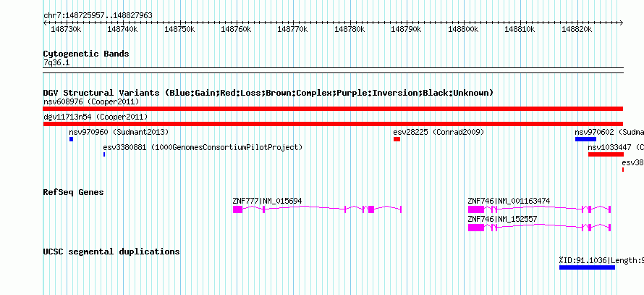Select the ZNF746 NM_001163474 large exon block
Image resolution: width=644 pixels, height=295 pixels.
(x=476, y=209)
